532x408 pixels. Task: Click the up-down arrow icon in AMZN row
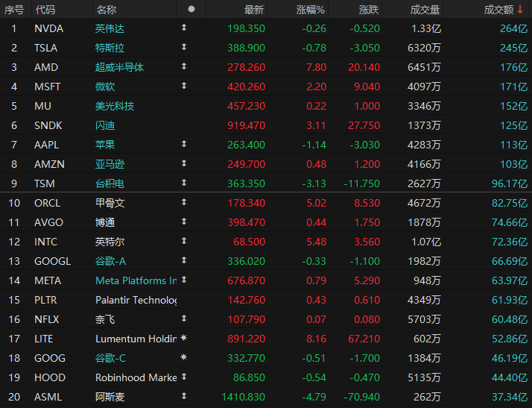184,163
